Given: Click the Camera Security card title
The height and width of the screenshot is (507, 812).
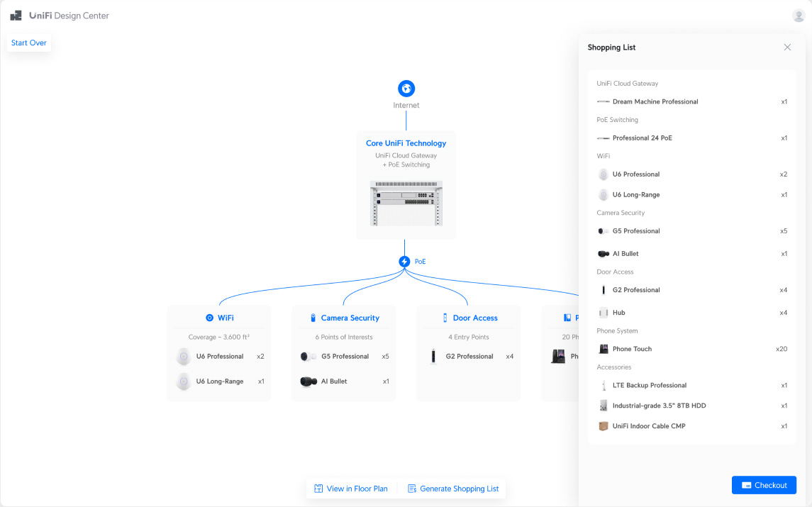Looking at the screenshot, I should pos(350,318).
